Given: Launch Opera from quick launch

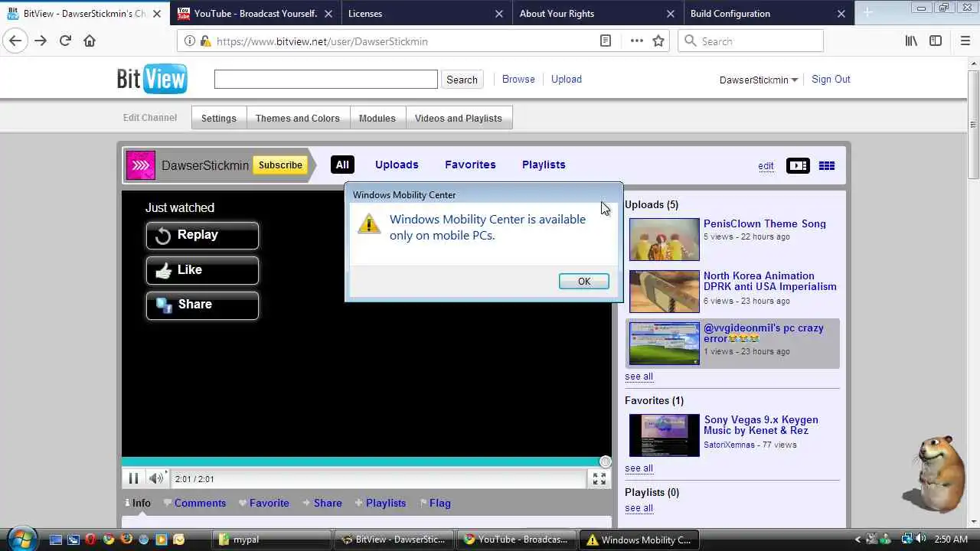Looking at the screenshot, I should click(90, 540).
